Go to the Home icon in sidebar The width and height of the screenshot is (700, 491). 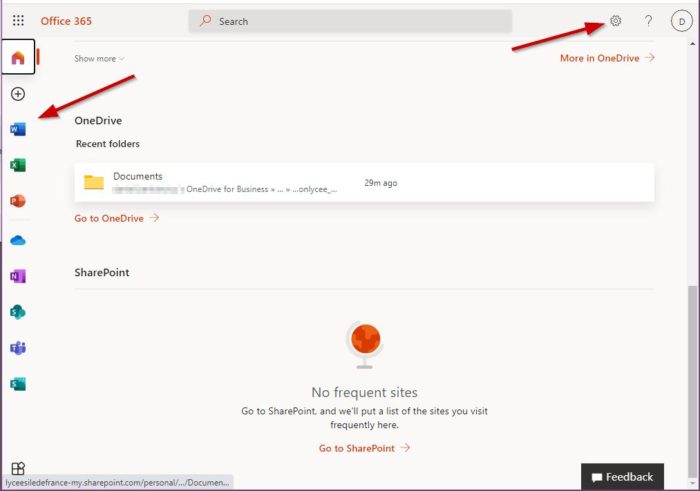(x=18, y=57)
